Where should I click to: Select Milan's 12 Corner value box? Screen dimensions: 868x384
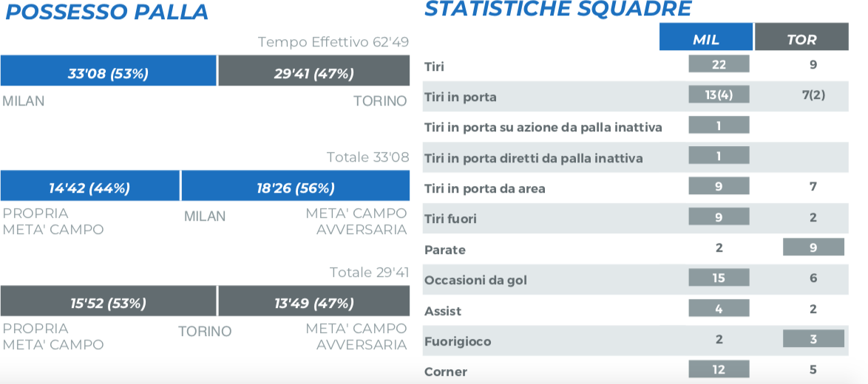pos(719,370)
